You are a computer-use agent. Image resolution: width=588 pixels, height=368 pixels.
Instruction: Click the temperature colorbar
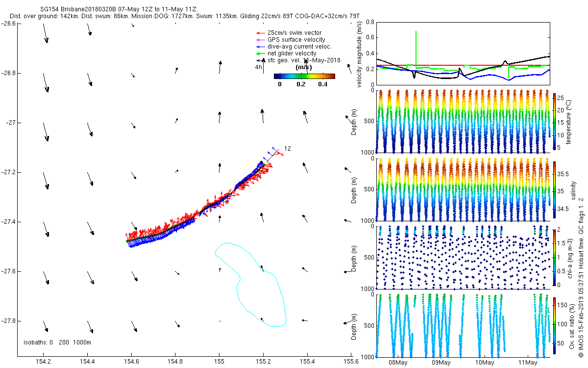pos(555,121)
